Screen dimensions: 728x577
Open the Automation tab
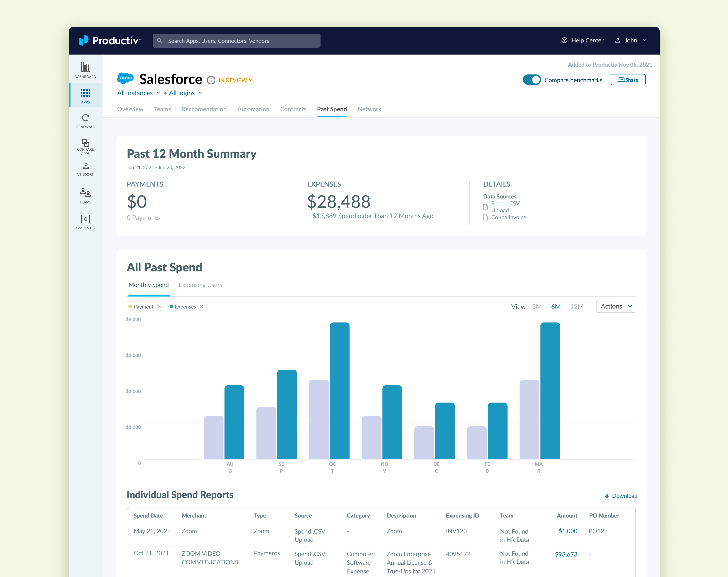[x=253, y=109]
